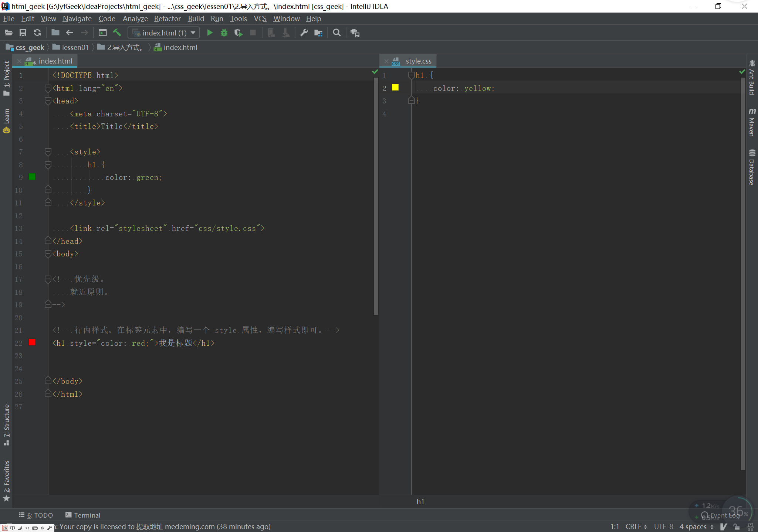Click the V plugin icon in status bar

(724, 526)
